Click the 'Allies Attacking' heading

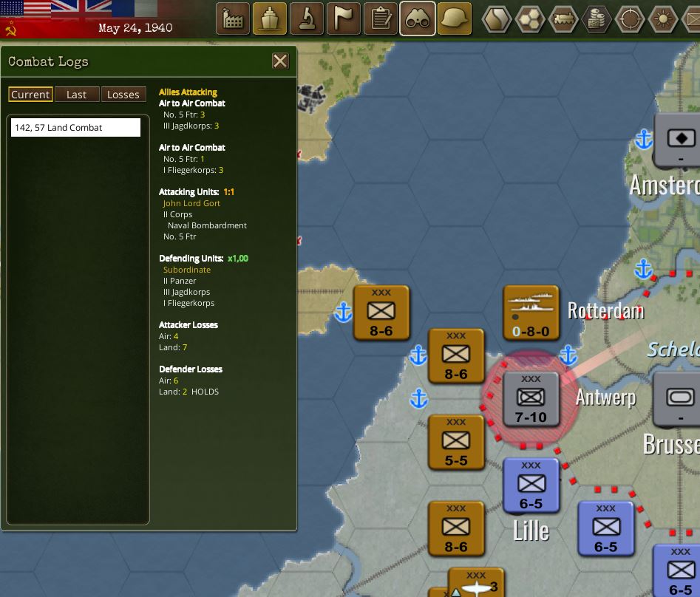click(188, 92)
